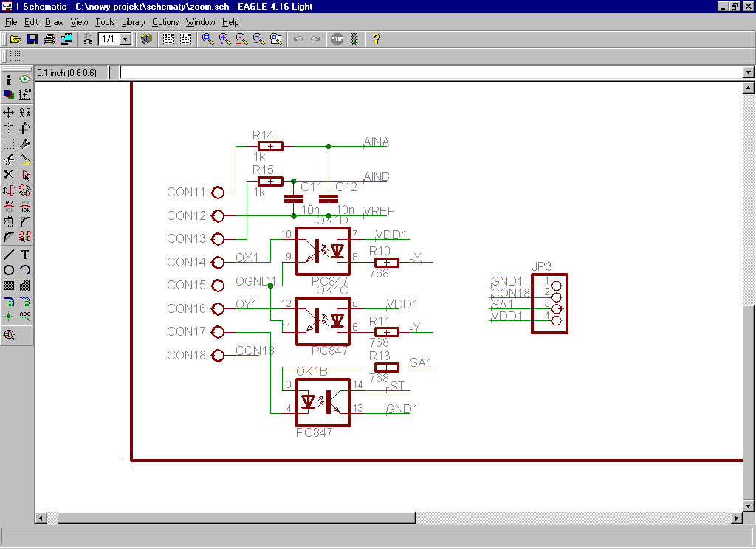Select the Move tool
This screenshot has height=549, width=756.
[9, 113]
